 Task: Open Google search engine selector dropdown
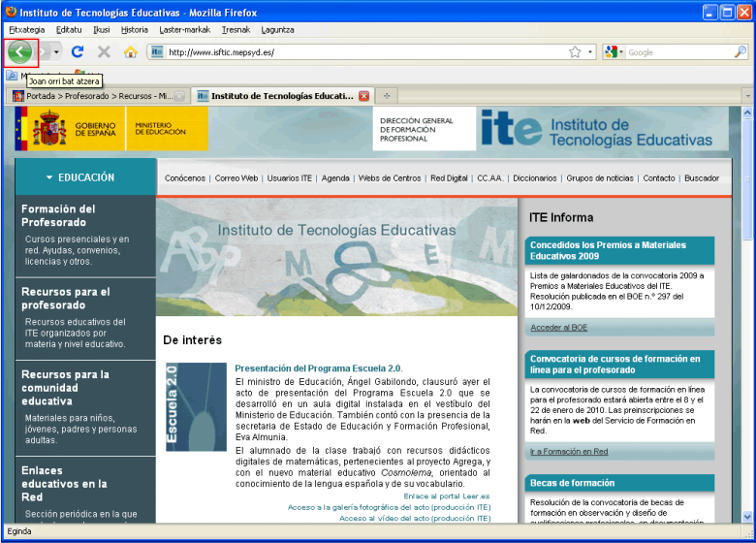click(x=614, y=51)
